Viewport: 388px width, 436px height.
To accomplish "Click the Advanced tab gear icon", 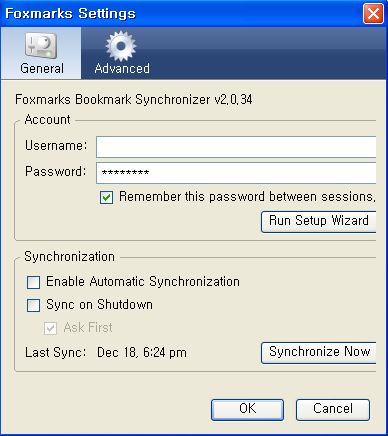I will coord(121,46).
